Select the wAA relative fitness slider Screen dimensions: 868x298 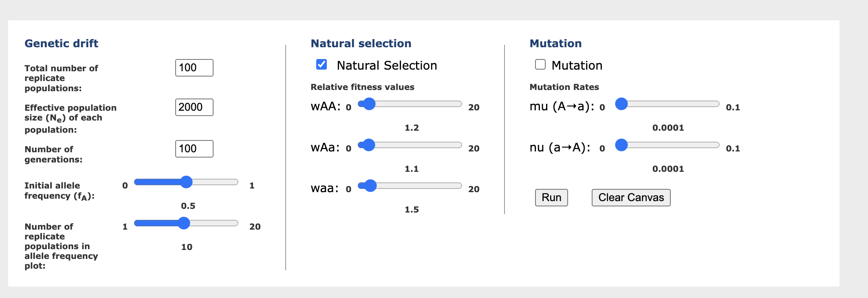click(368, 104)
